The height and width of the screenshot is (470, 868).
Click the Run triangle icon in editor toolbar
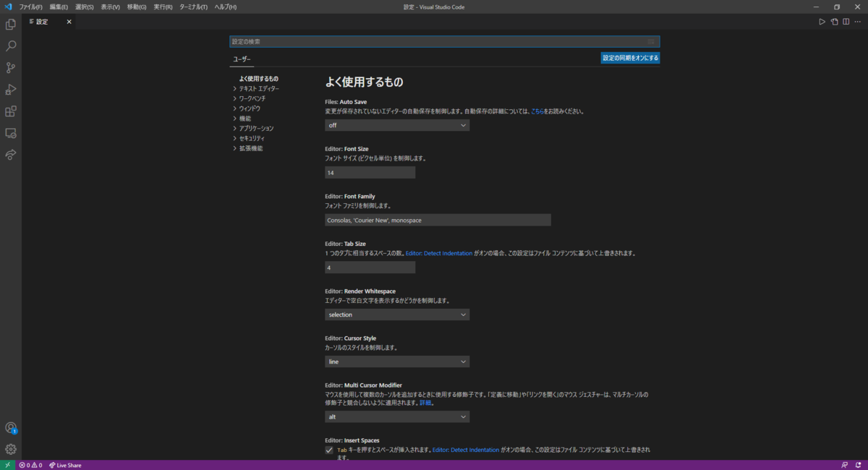tap(822, 22)
